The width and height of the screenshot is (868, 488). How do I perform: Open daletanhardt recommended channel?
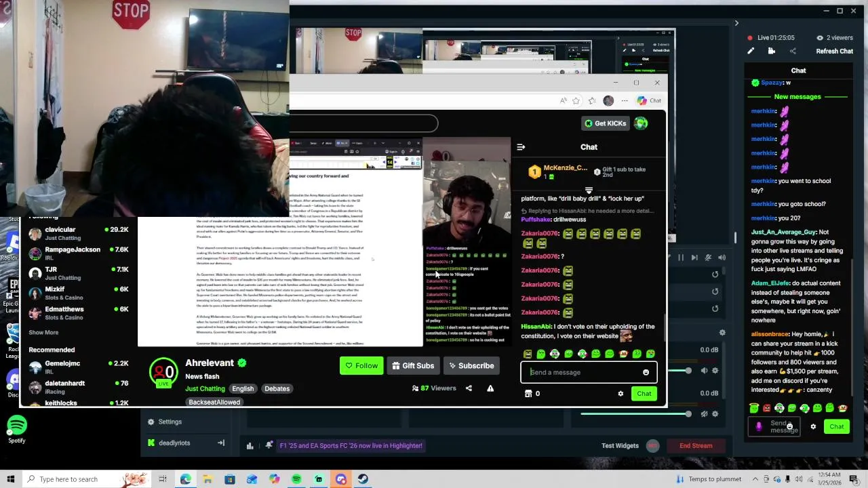(79, 386)
